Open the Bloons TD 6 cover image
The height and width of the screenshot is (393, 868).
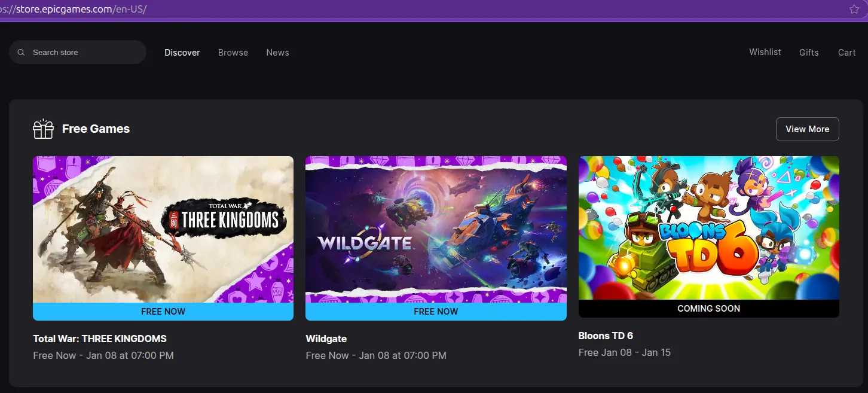[709, 228]
